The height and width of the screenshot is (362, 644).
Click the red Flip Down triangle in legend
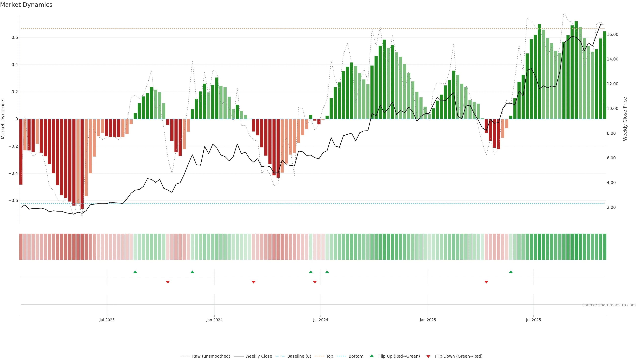tap(428, 356)
